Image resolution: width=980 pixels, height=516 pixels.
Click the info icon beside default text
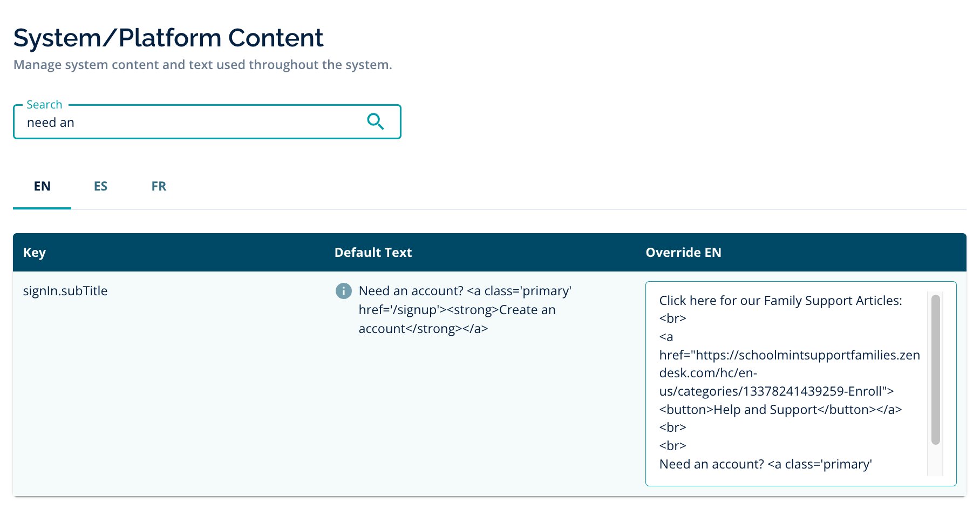tap(344, 291)
